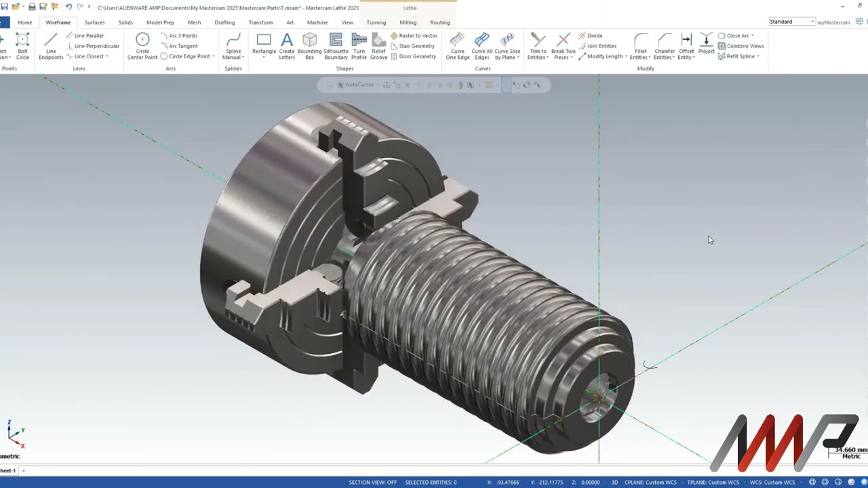This screenshot has width=868, height=488.
Task: Open the Transform tab
Action: pos(260,22)
